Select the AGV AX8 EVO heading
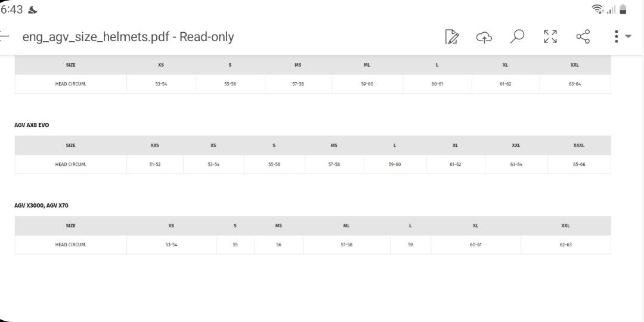 click(x=32, y=125)
